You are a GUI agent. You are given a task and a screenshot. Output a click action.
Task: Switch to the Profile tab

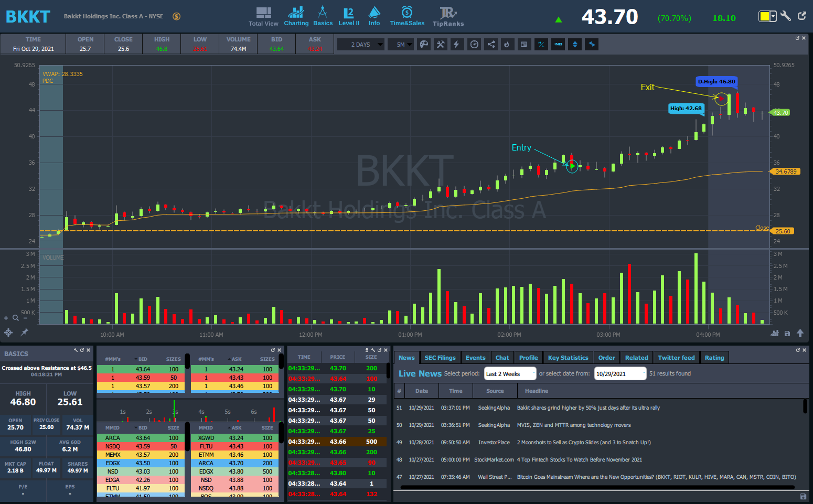(x=529, y=358)
